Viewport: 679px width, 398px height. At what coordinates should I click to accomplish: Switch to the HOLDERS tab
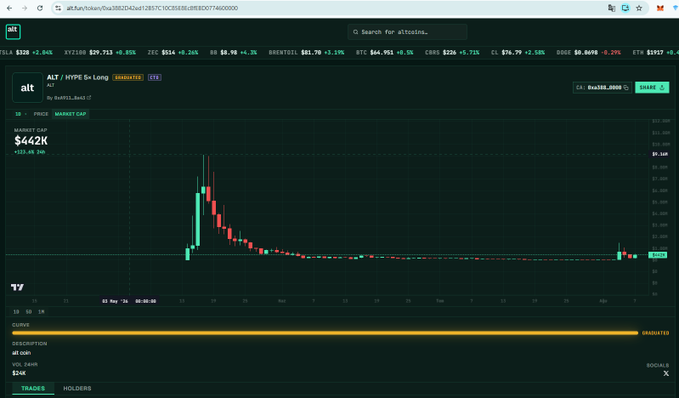(x=77, y=388)
